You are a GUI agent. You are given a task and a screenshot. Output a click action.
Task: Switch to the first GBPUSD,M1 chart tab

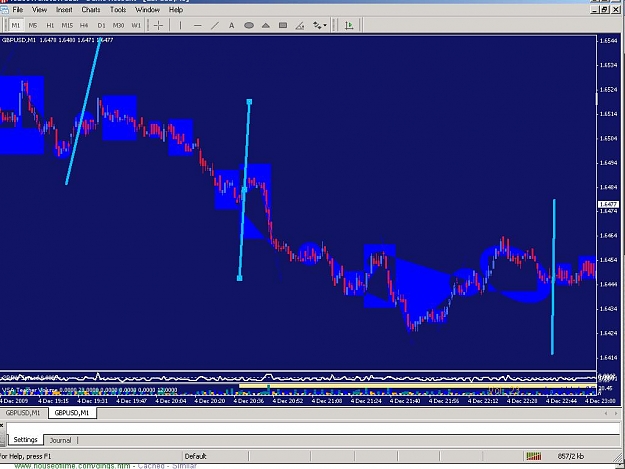click(x=23, y=413)
